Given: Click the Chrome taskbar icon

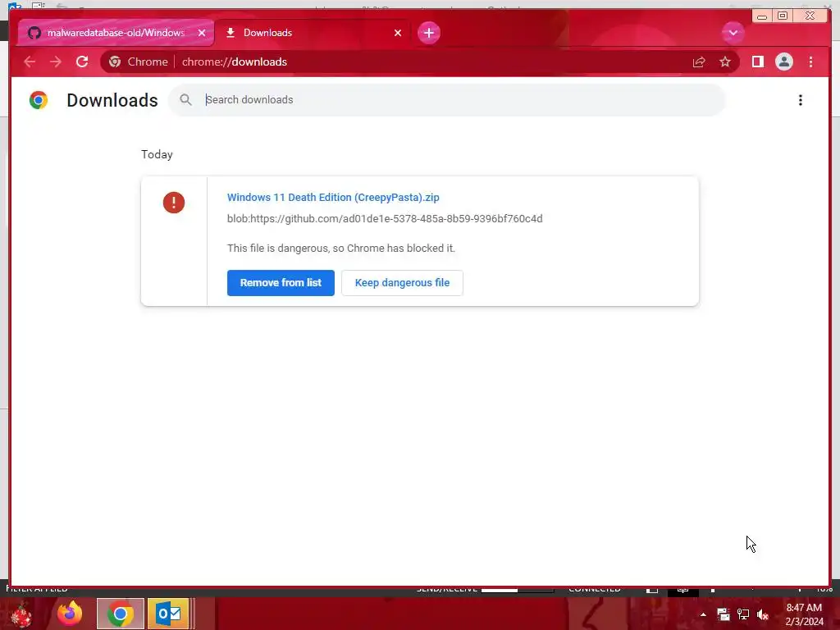Looking at the screenshot, I should click(x=121, y=614).
